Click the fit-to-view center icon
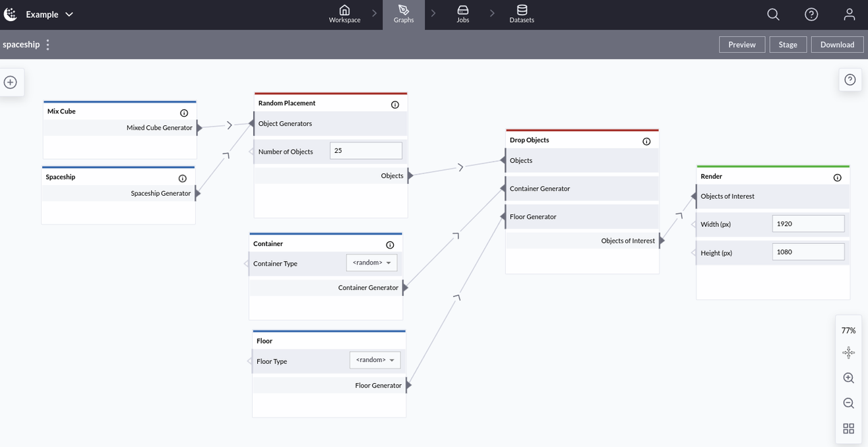 pyautogui.click(x=848, y=353)
